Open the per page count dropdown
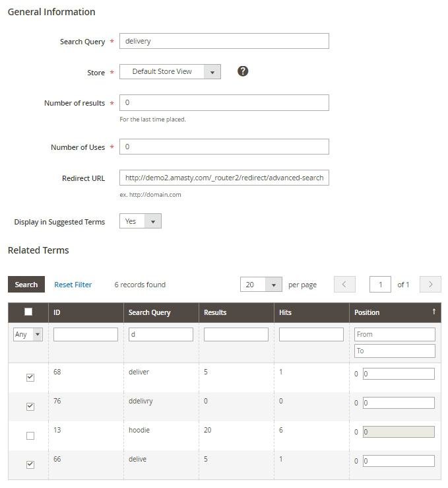 [261, 285]
